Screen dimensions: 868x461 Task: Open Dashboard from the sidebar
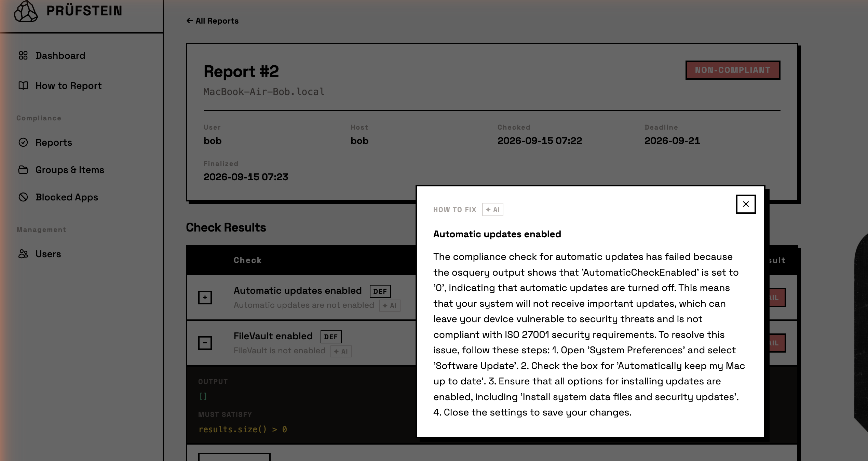[x=60, y=55]
